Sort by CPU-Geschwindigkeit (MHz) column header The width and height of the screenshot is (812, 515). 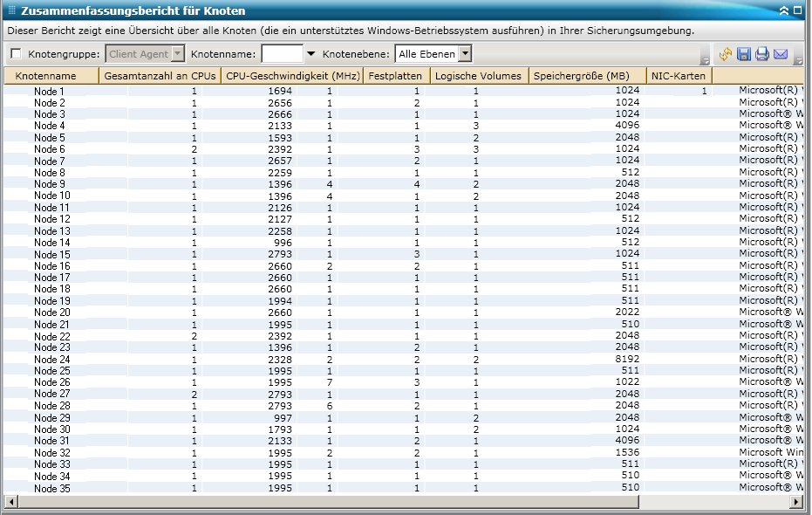click(x=292, y=76)
